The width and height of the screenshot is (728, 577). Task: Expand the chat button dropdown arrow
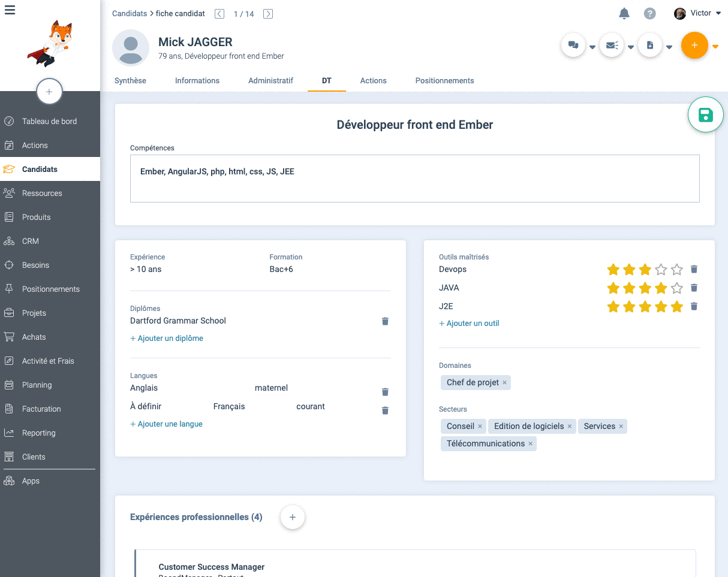coord(592,47)
